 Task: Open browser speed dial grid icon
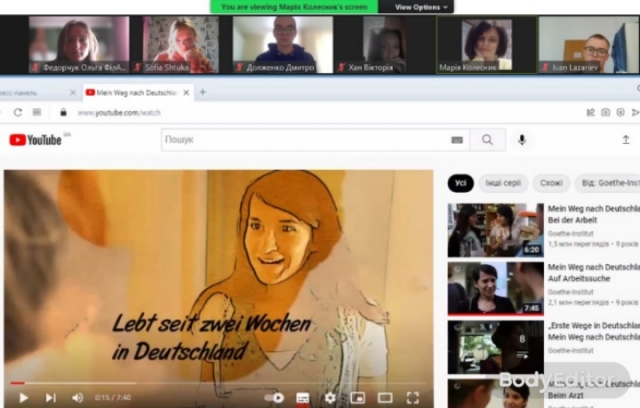(x=37, y=112)
